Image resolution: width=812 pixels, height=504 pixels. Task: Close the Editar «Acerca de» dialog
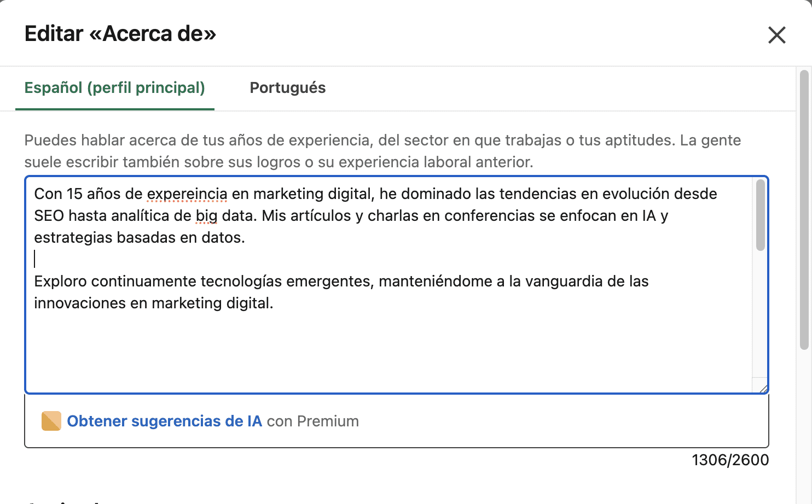776,35
